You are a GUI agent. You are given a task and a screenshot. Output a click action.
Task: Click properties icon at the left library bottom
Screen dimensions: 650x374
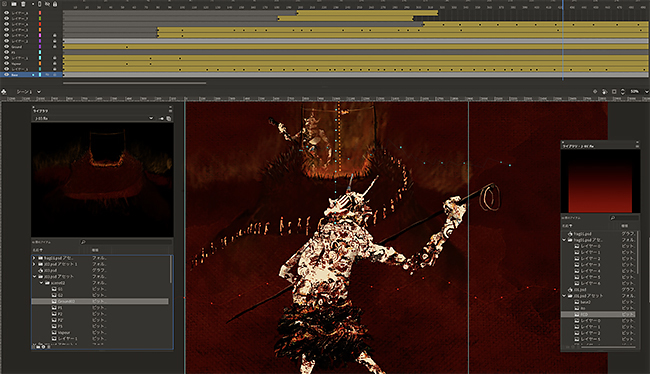pos(44,346)
